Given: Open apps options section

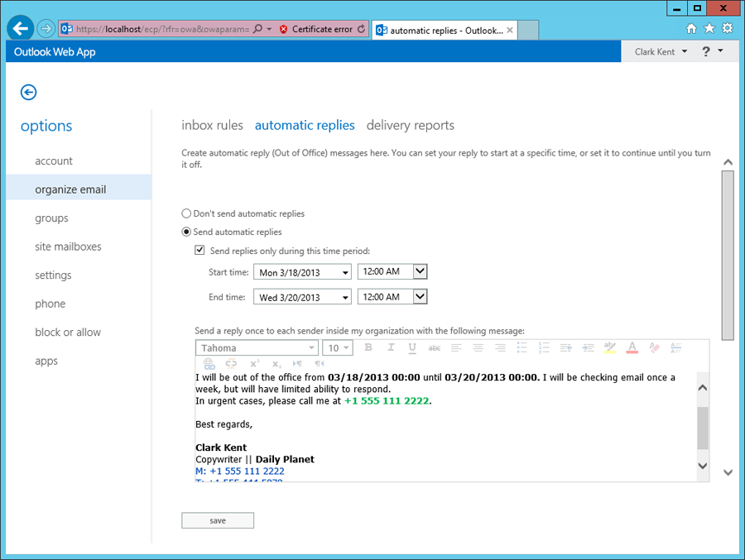Looking at the screenshot, I should coord(46,361).
